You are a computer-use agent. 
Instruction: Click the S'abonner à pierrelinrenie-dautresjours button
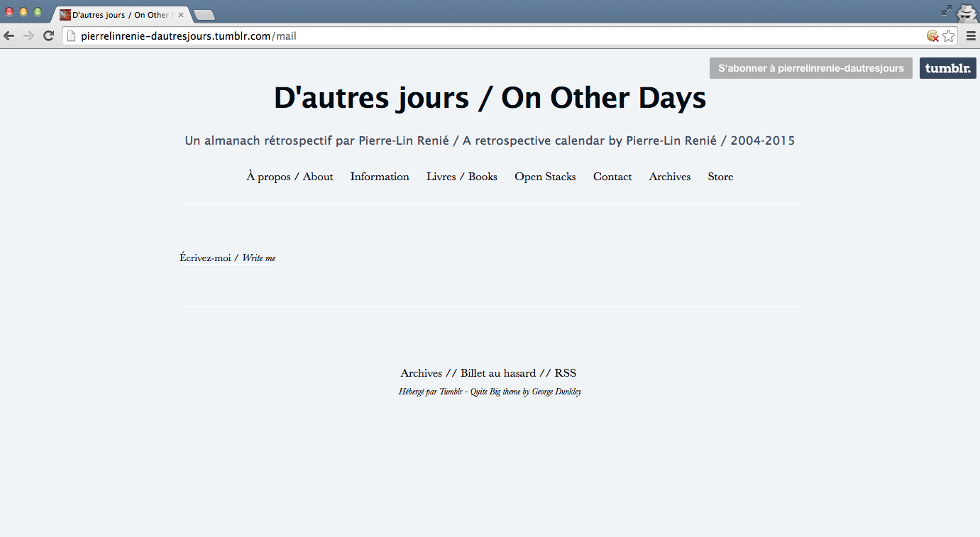click(x=810, y=68)
